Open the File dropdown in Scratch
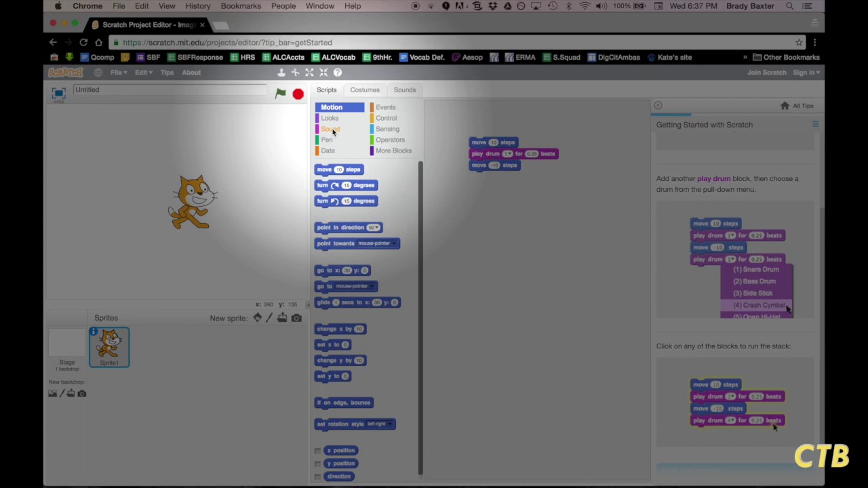 click(x=118, y=73)
